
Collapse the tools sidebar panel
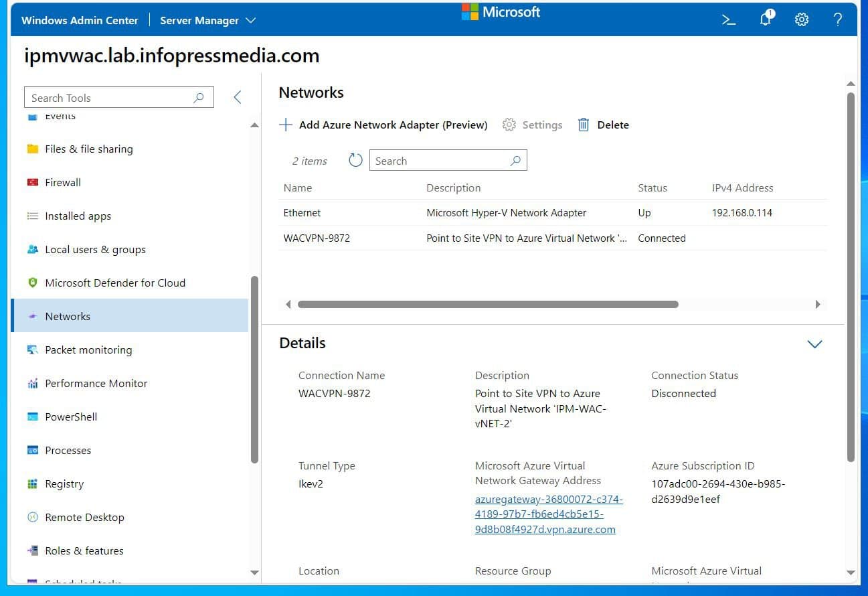point(237,96)
